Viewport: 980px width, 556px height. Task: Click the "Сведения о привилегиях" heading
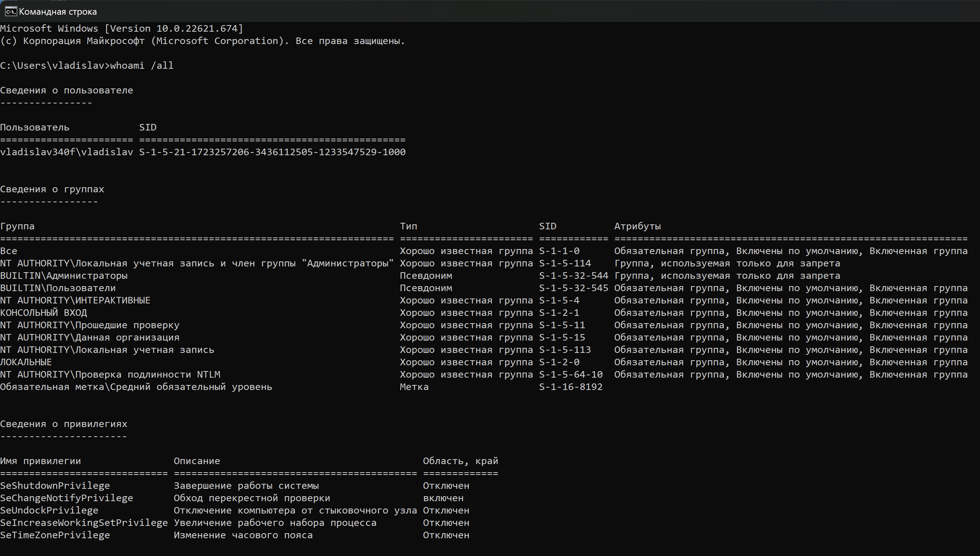(x=64, y=424)
